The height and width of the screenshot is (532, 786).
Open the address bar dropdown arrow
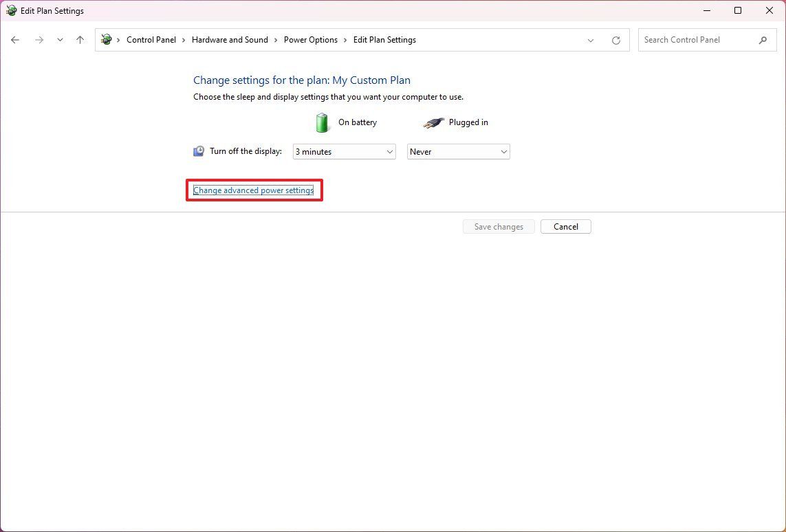coord(590,40)
